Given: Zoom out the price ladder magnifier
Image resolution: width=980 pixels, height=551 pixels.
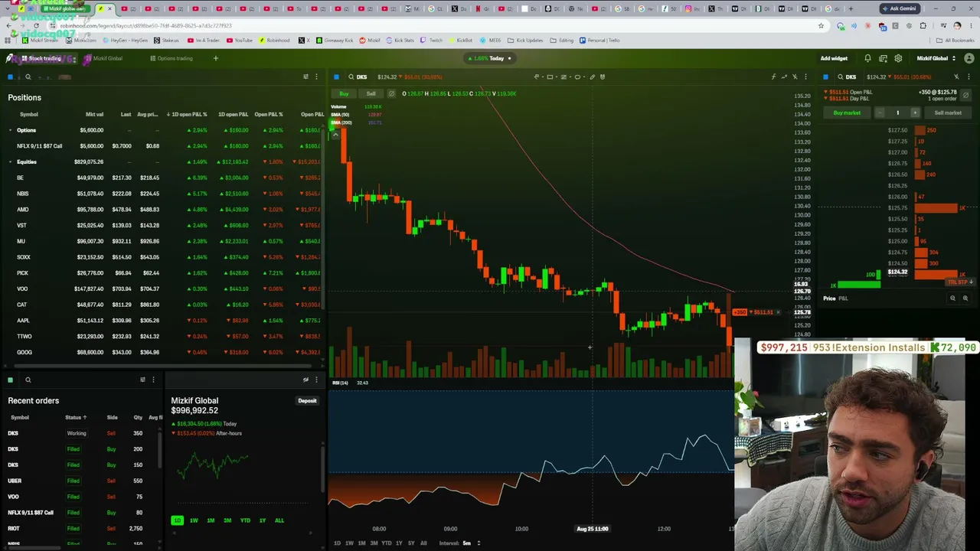Looking at the screenshot, I should [x=952, y=298].
